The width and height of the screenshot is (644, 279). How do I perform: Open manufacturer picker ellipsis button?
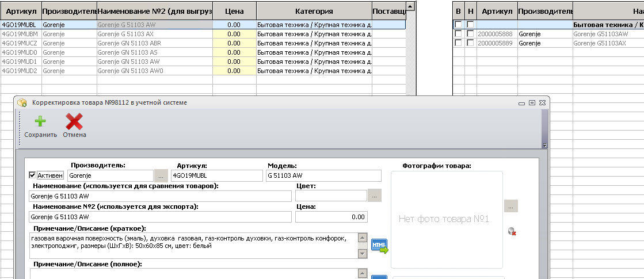(x=161, y=176)
